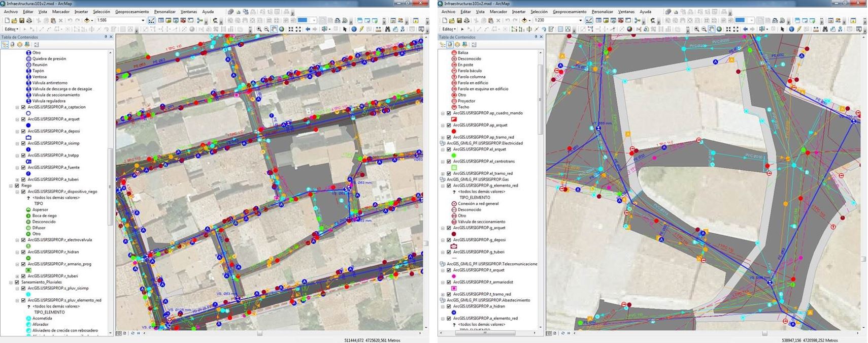The image size is (868, 343).
Task: List By Source icon, right contents panel
Action: click(450, 45)
